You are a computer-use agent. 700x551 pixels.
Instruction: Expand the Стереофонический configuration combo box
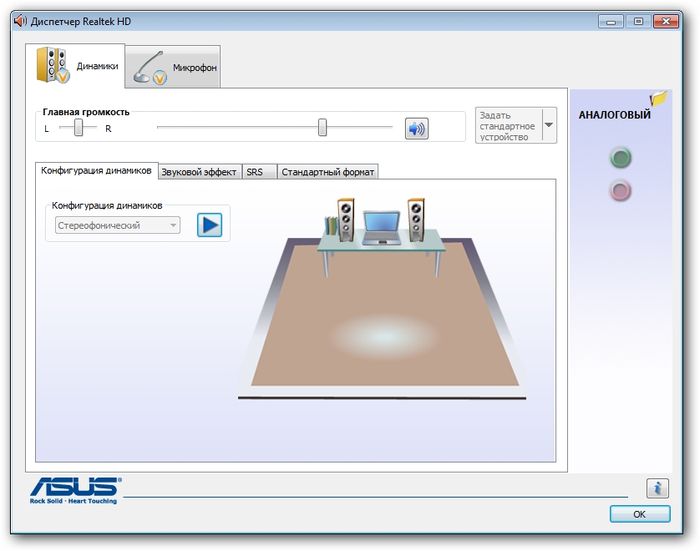(117, 225)
